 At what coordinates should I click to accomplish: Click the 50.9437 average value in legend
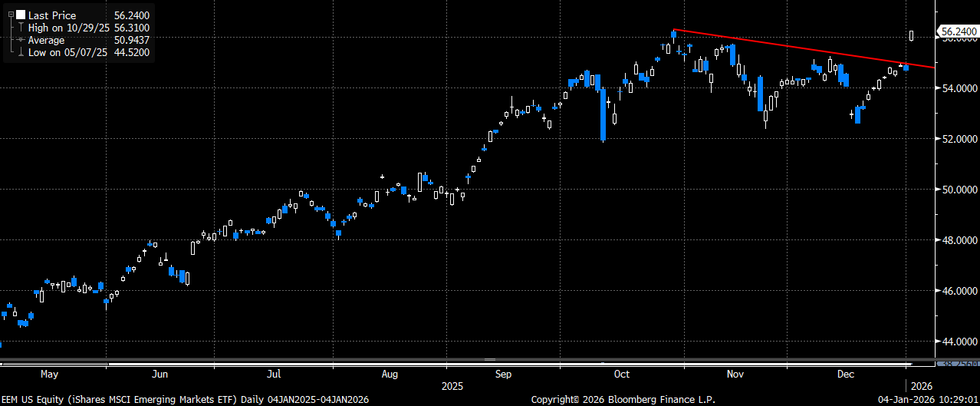coord(130,40)
